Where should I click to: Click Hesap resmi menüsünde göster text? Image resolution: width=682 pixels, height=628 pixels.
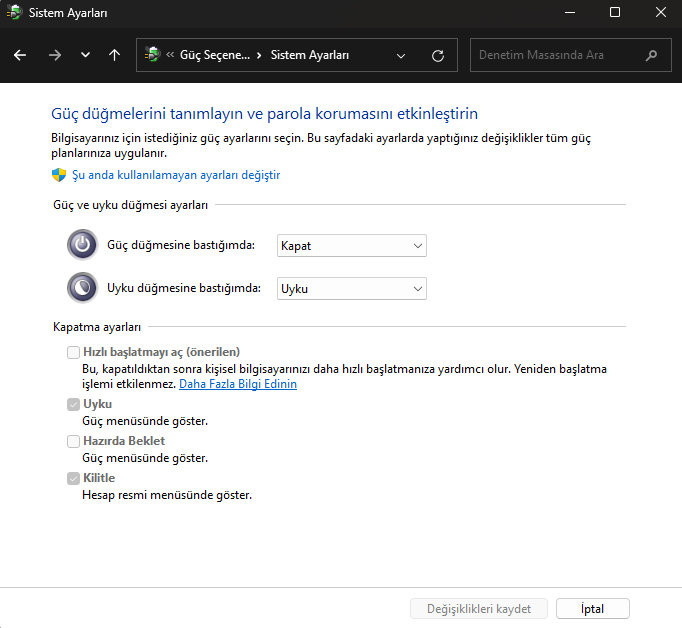pyautogui.click(x=167, y=495)
